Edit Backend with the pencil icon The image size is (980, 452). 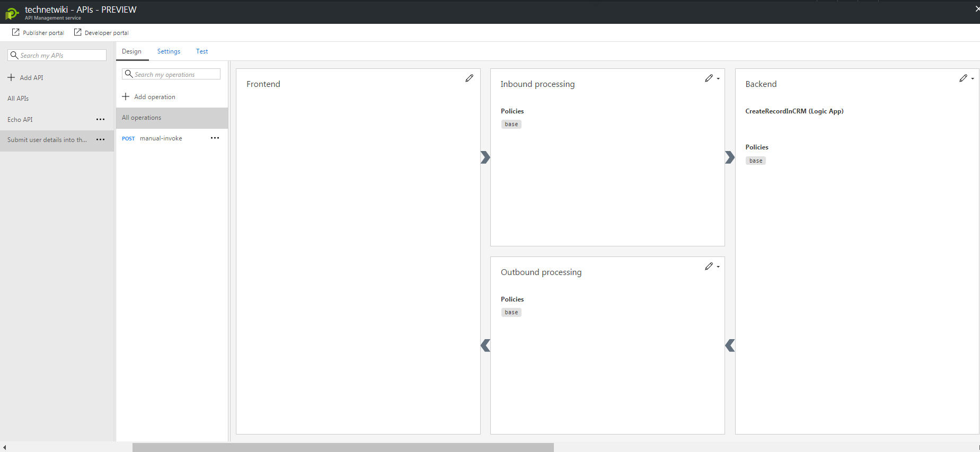pos(963,78)
